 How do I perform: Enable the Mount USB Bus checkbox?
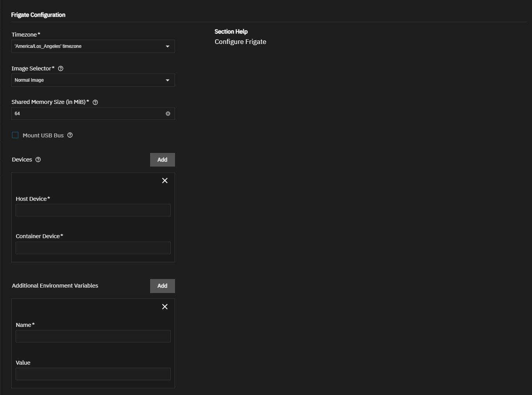point(15,135)
